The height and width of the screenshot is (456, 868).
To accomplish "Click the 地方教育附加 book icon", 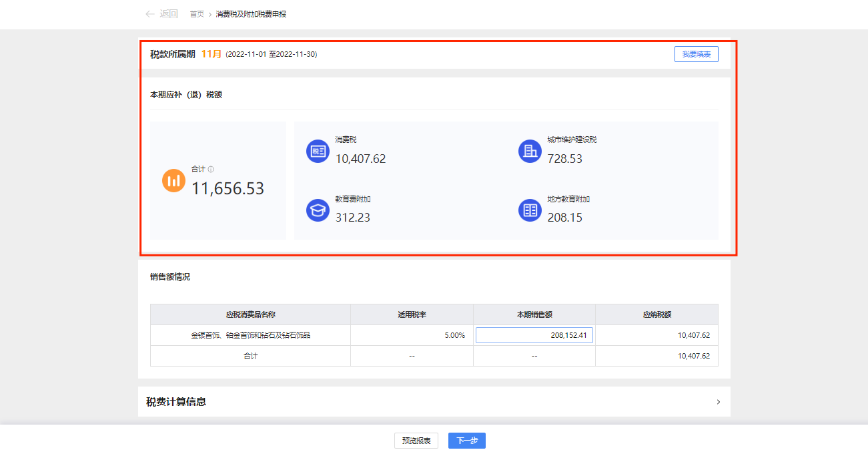I will [530, 210].
